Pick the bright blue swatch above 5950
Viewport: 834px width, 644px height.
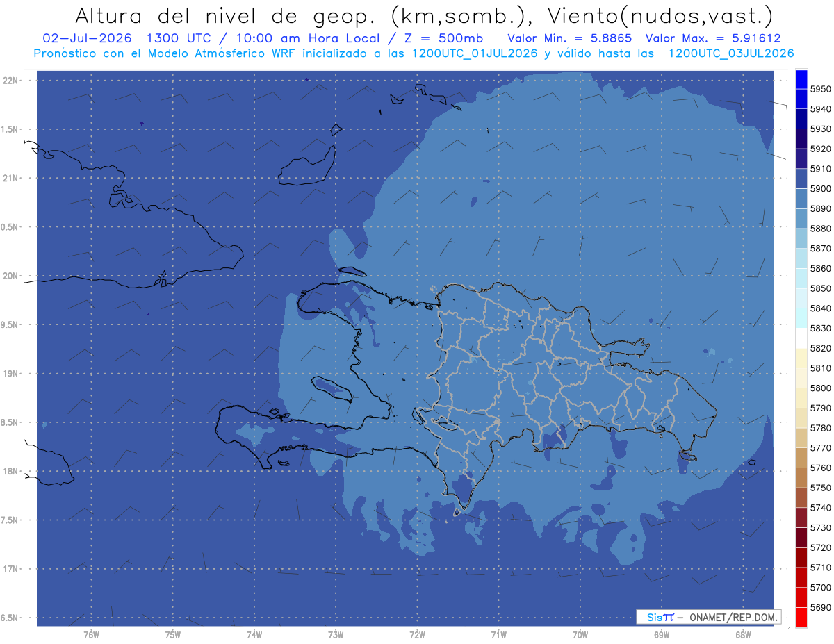801,79
